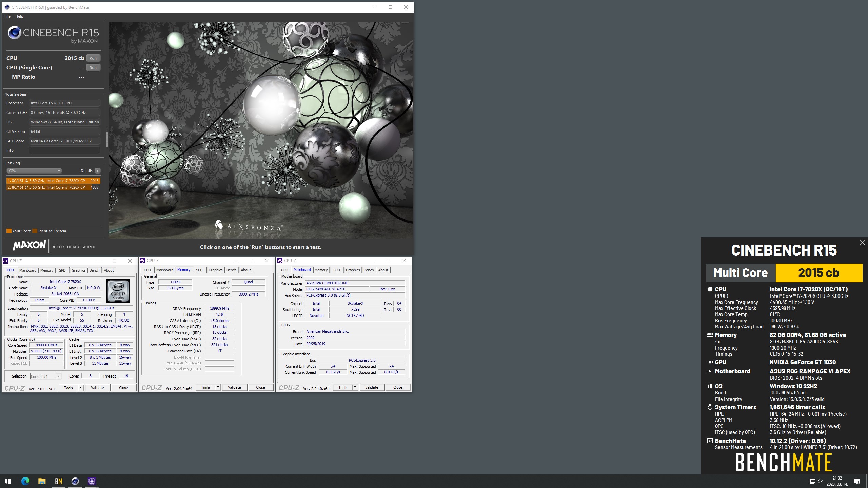Click the BenchMate version icon in panel

[710, 441]
